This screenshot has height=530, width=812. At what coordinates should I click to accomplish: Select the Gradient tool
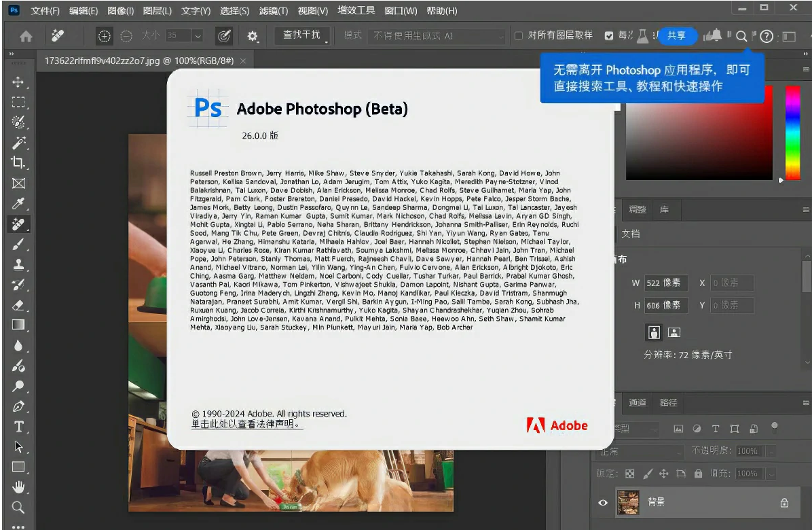18,325
